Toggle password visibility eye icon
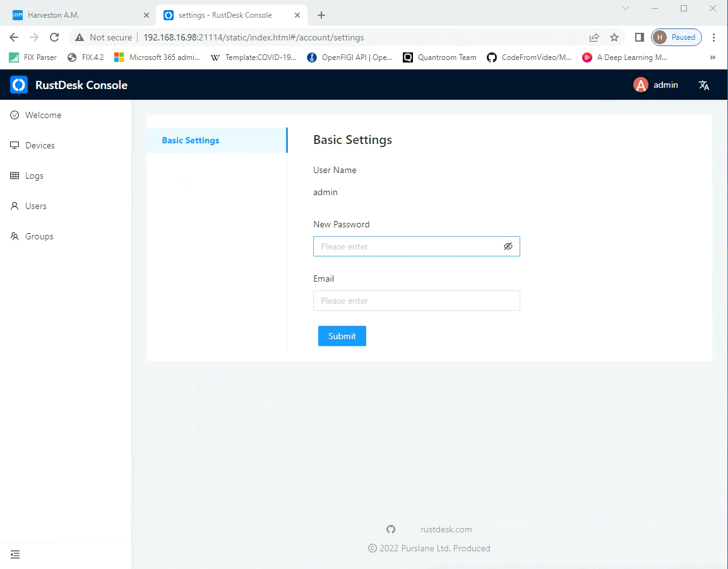 [x=508, y=246]
